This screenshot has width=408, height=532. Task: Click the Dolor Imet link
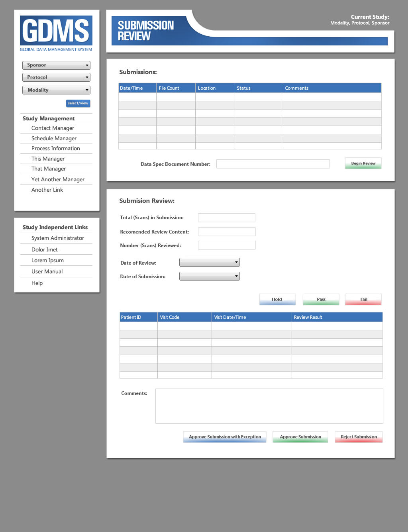click(45, 249)
